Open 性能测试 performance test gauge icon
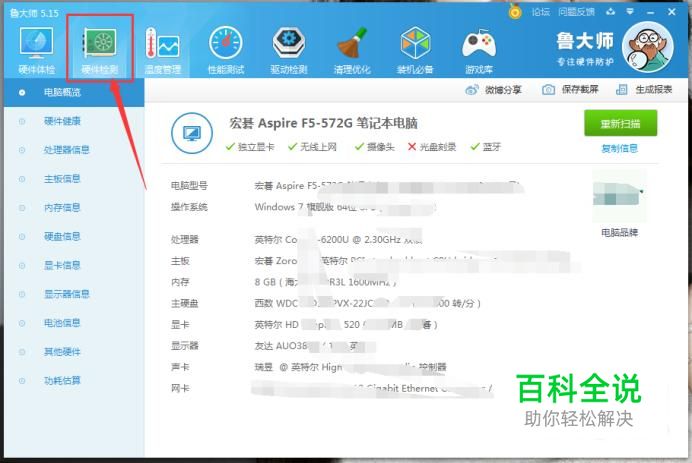Screen dimensions: 692x463 pos(226,43)
